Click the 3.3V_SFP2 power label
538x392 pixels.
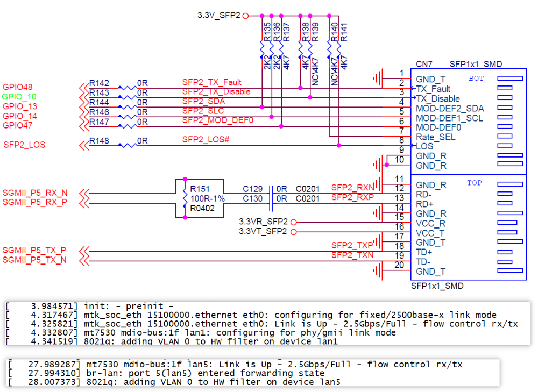[x=219, y=16]
